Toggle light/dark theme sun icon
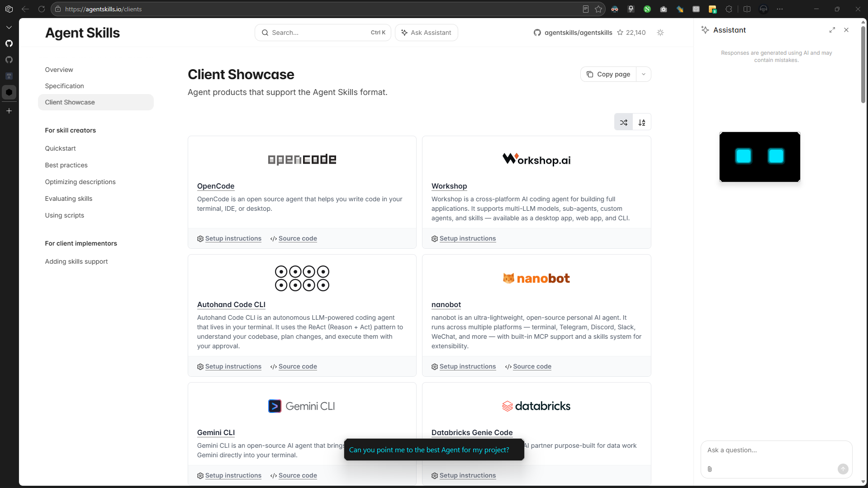 point(660,33)
